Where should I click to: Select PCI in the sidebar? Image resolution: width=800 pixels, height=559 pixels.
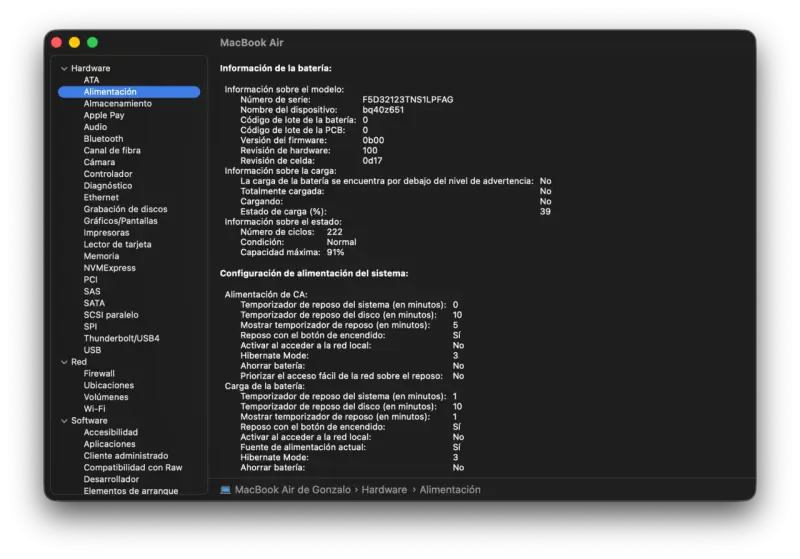(90, 280)
